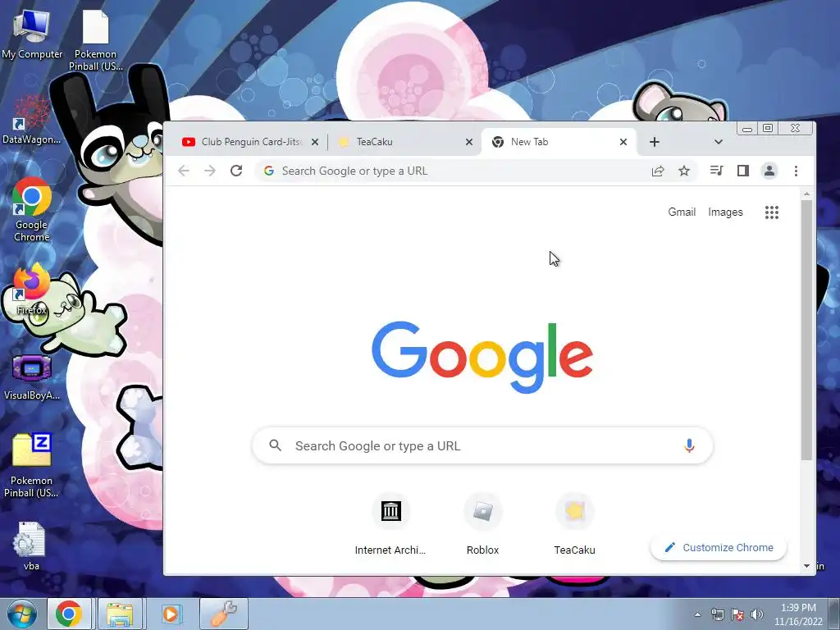Click the network tray icon
840x630 pixels.
[717, 614]
